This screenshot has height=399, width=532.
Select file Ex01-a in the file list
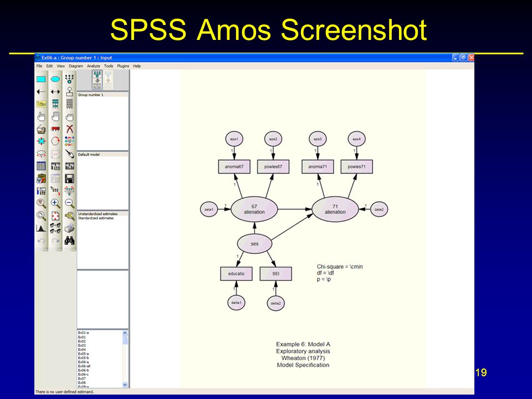pyautogui.click(x=83, y=333)
